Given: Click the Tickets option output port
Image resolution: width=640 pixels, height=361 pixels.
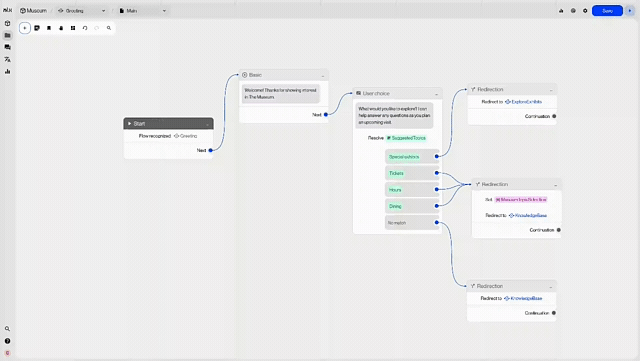Looking at the screenshot, I should [x=437, y=173].
